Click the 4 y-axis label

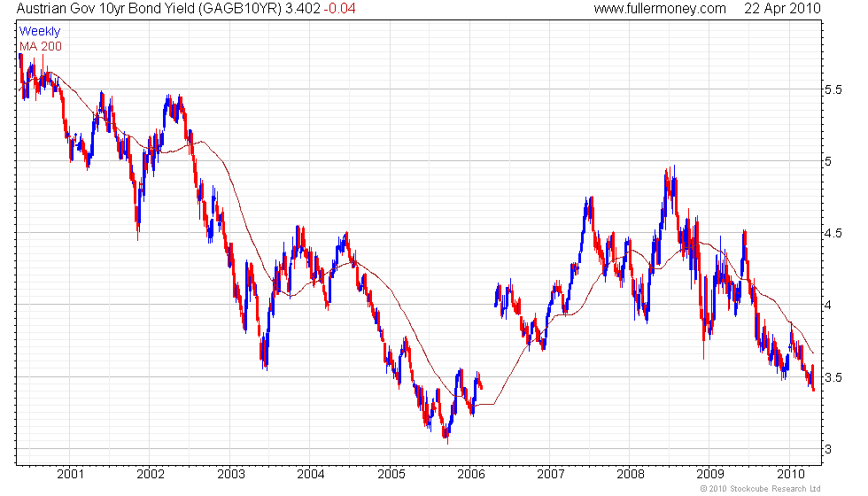828,306
